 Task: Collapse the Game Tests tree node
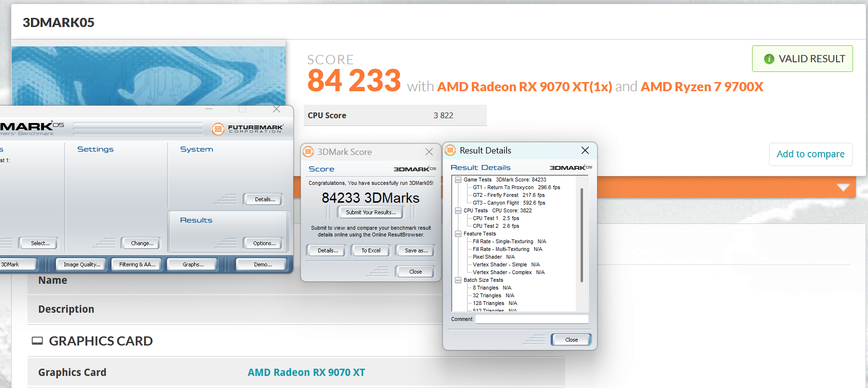[458, 180]
